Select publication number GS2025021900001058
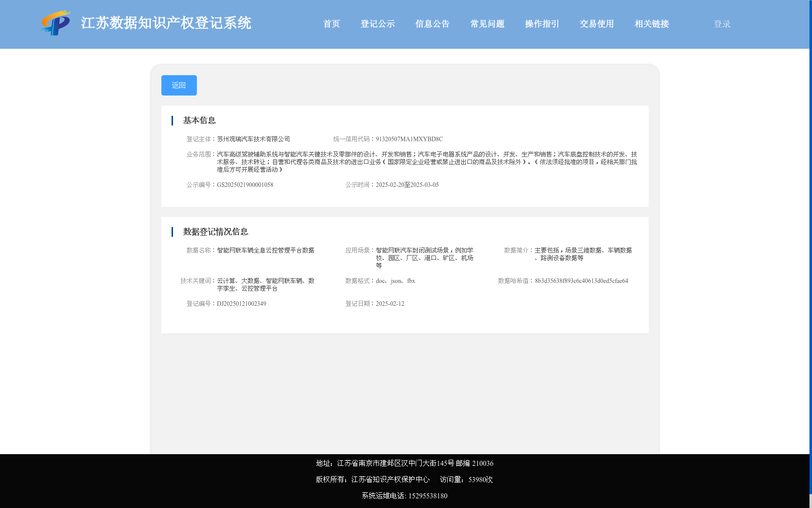This screenshot has height=508, width=812. click(245, 185)
